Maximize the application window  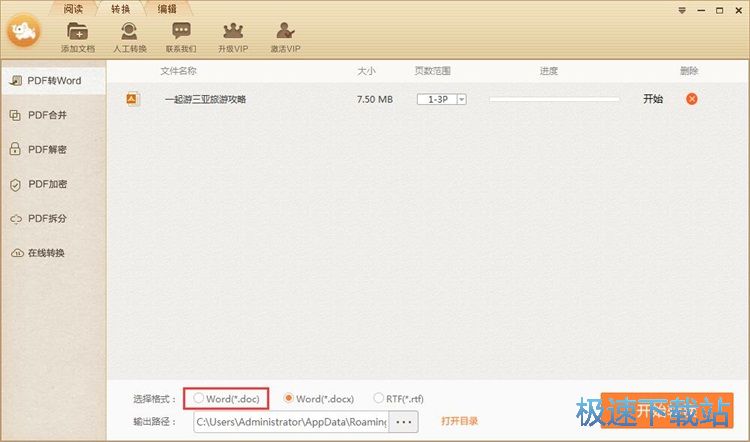719,11
